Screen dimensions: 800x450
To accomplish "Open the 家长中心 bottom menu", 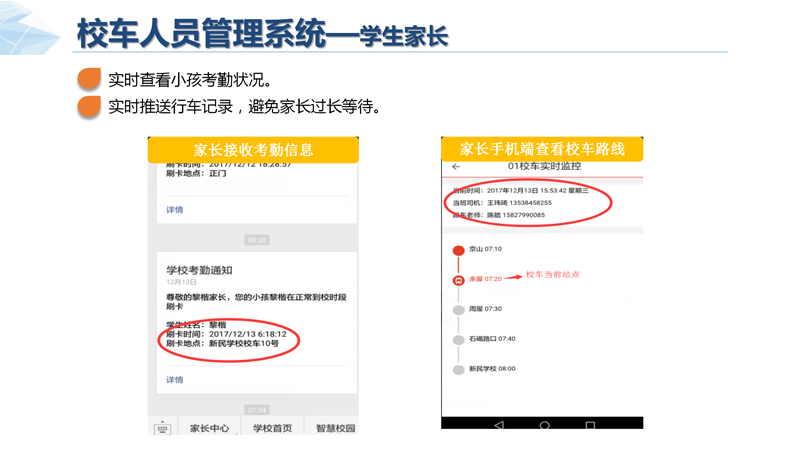I will (210, 428).
